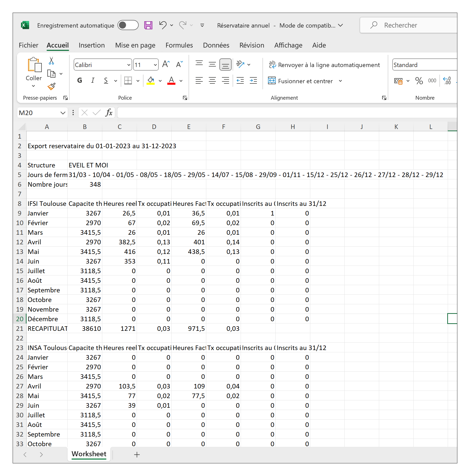This screenshot has height=476, width=470.
Task: Open the Name Box M20 dropdown
Action: [x=63, y=113]
